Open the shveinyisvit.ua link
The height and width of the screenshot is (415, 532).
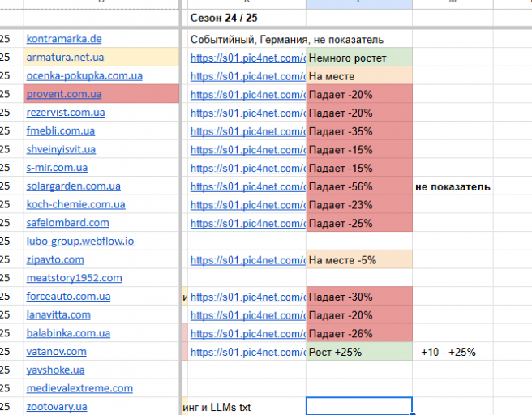(x=61, y=149)
